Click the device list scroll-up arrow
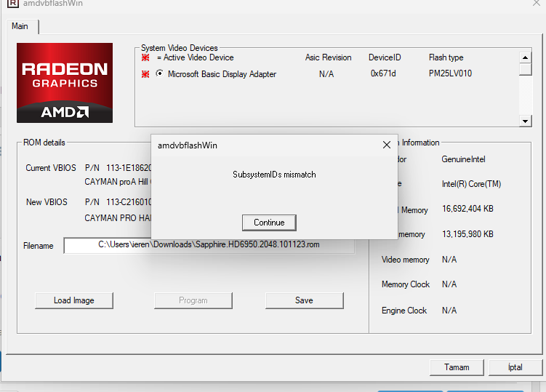 tap(525, 57)
